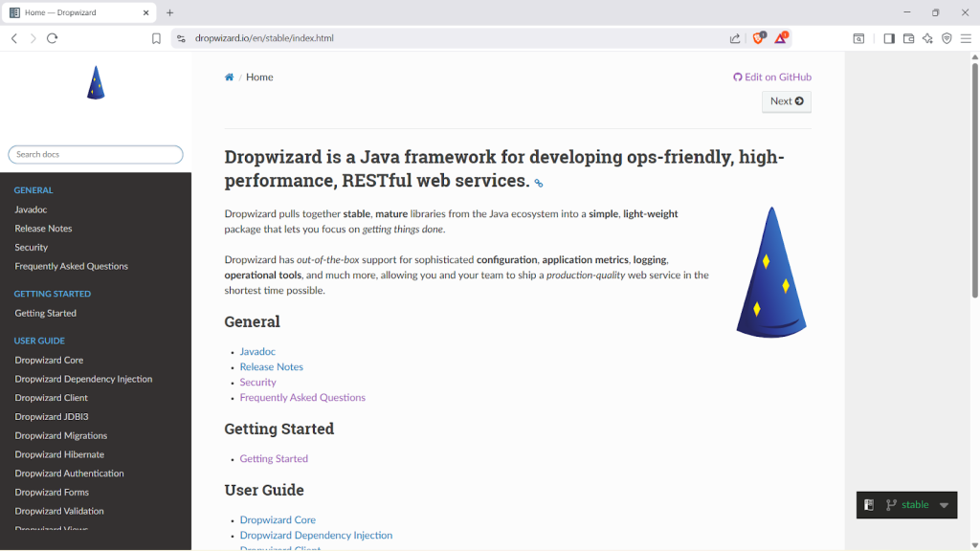
Task: Toggle the browser sidebar panel
Action: (889, 38)
